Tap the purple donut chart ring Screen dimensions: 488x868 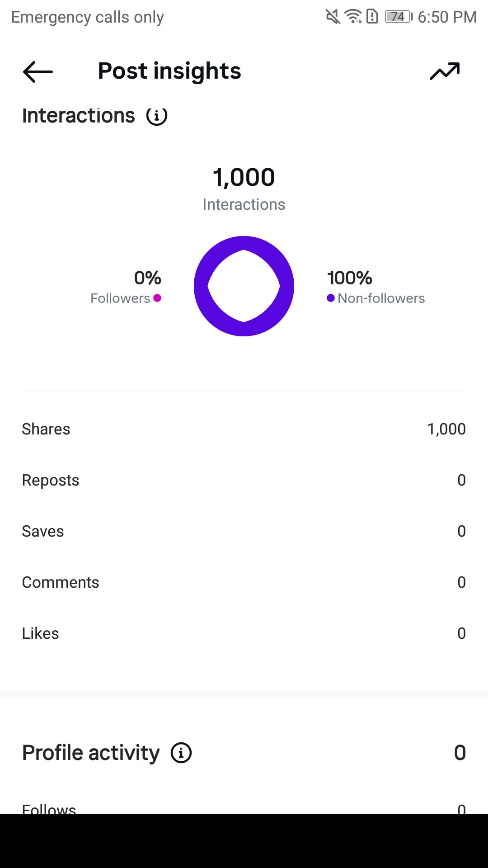click(x=244, y=286)
